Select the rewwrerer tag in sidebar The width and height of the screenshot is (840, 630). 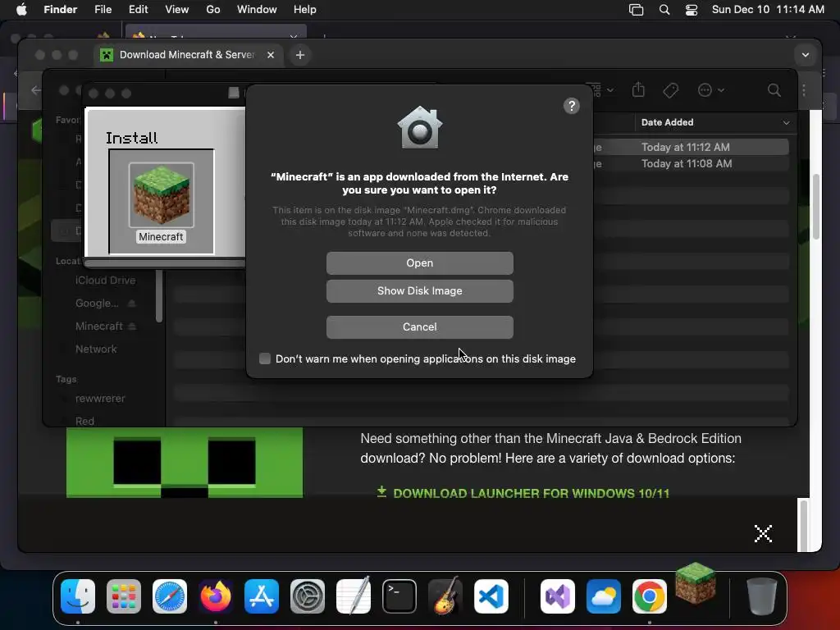(x=100, y=399)
